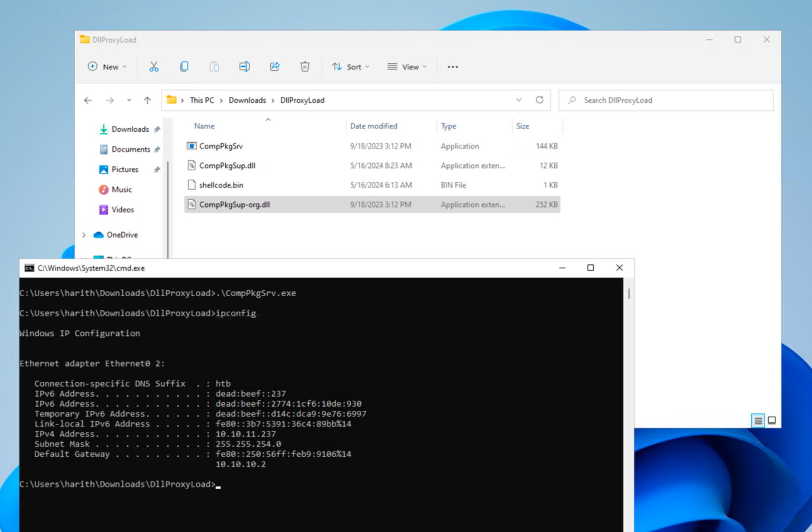Go up one folder level arrow

pos(147,100)
